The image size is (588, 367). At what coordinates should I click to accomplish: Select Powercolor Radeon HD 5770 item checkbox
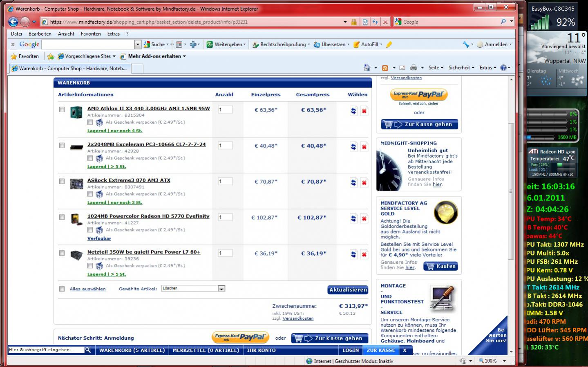(62, 217)
